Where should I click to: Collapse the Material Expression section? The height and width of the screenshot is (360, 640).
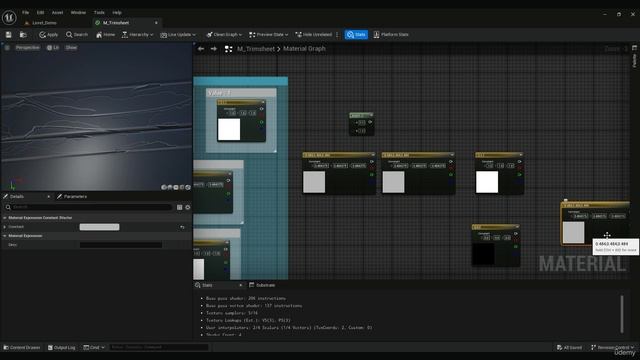coord(5,236)
